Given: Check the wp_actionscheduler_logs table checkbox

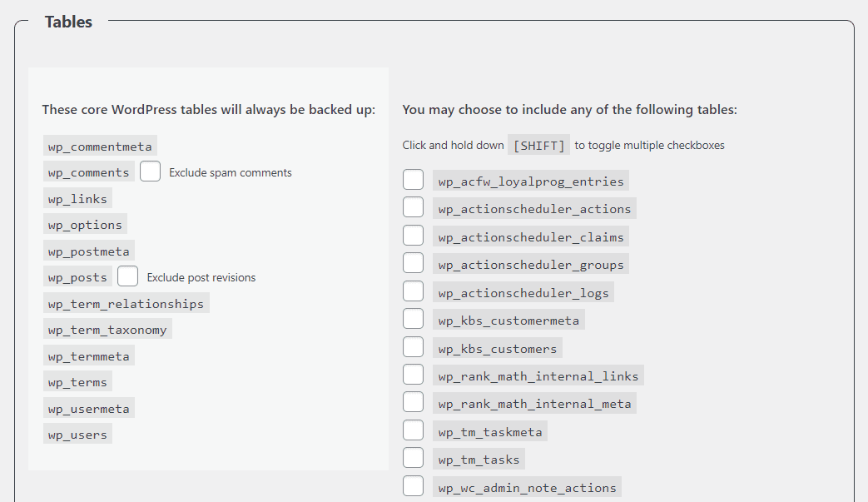Looking at the screenshot, I should click(x=413, y=291).
